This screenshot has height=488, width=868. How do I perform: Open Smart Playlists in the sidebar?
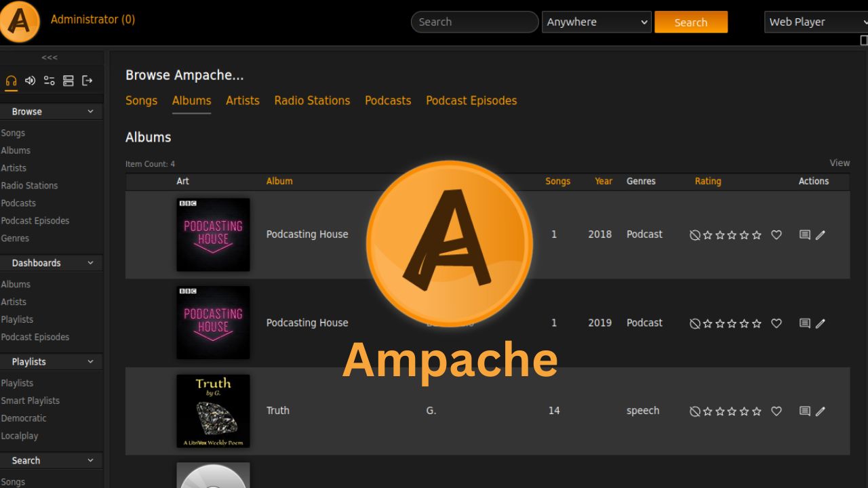tap(31, 401)
